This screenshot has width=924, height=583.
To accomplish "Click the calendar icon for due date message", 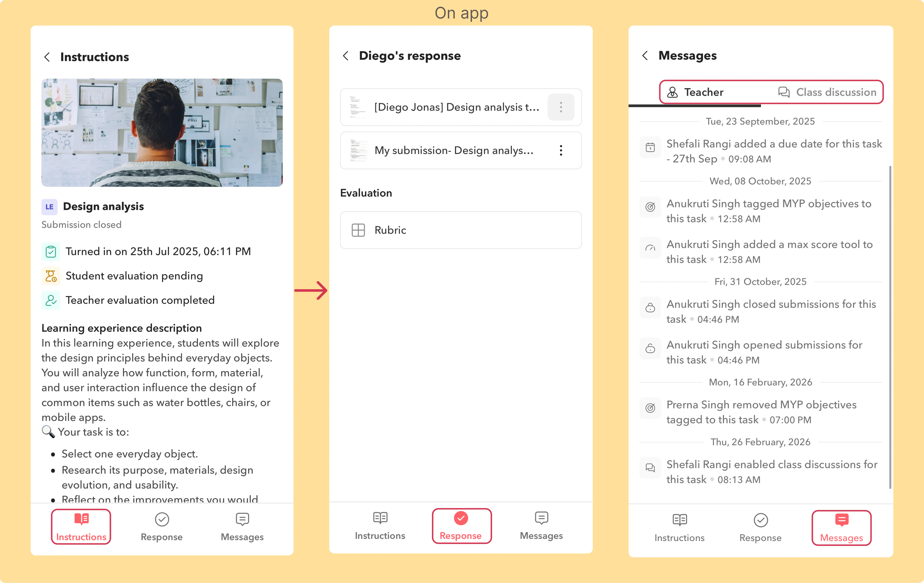I will [650, 147].
